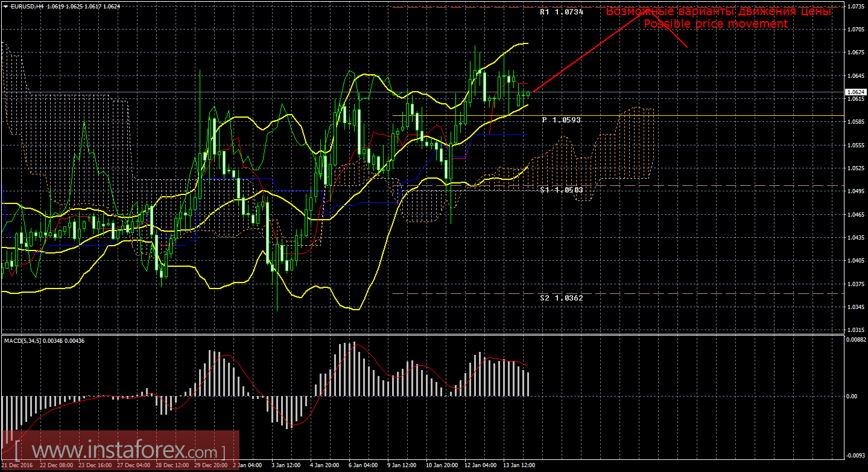
Task: Click the 1.0705 price axis label
Action: (856, 29)
